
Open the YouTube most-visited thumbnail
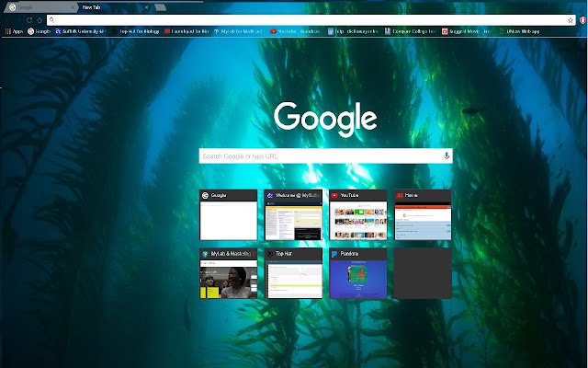[358, 214]
